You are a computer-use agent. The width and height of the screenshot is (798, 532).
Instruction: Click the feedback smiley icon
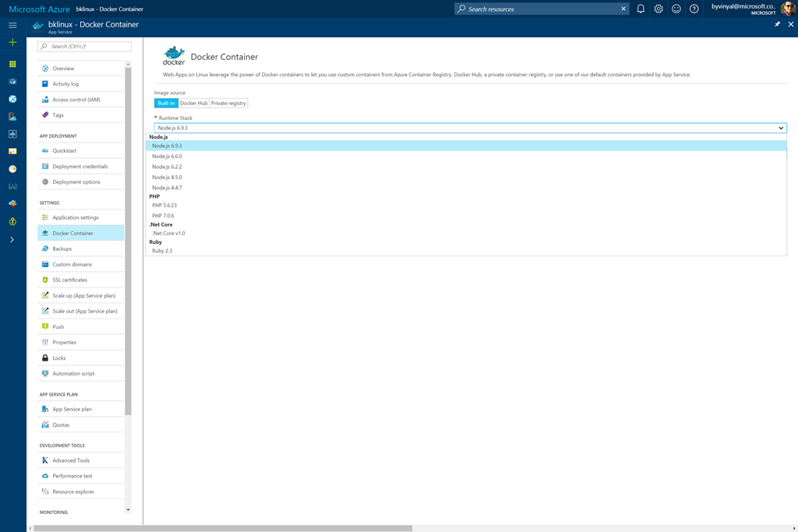[676, 9]
